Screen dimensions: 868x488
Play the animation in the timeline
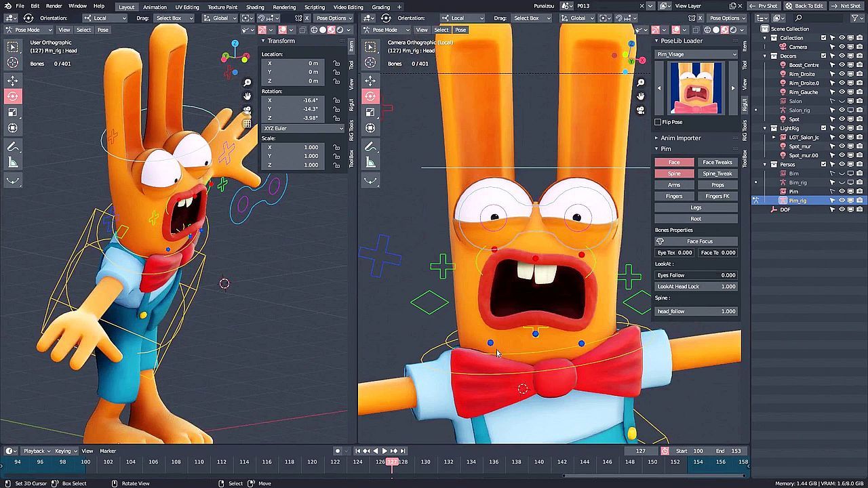(x=384, y=451)
